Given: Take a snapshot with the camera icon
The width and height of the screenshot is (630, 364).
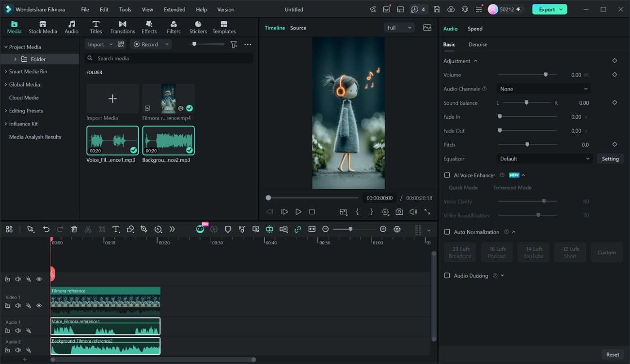Looking at the screenshot, I should (399, 212).
